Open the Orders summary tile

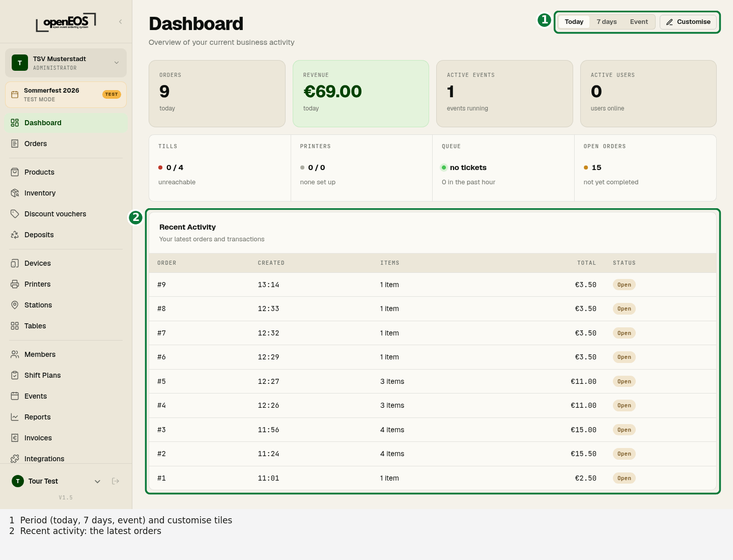pyautogui.click(x=217, y=94)
